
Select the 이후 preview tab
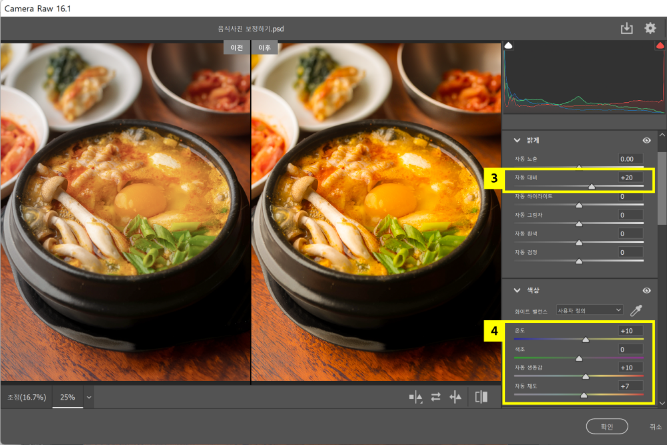(x=264, y=48)
